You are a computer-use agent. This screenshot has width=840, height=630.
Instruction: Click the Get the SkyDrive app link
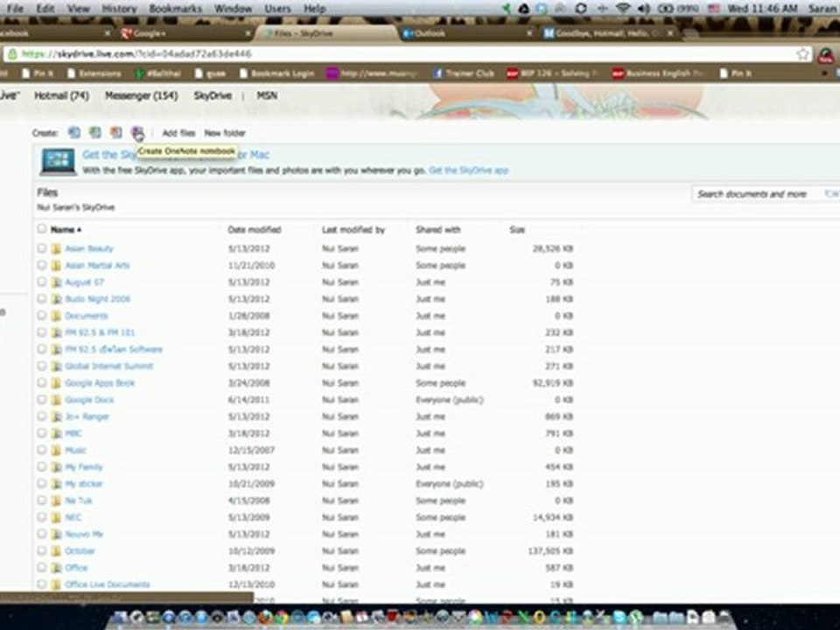coord(469,171)
